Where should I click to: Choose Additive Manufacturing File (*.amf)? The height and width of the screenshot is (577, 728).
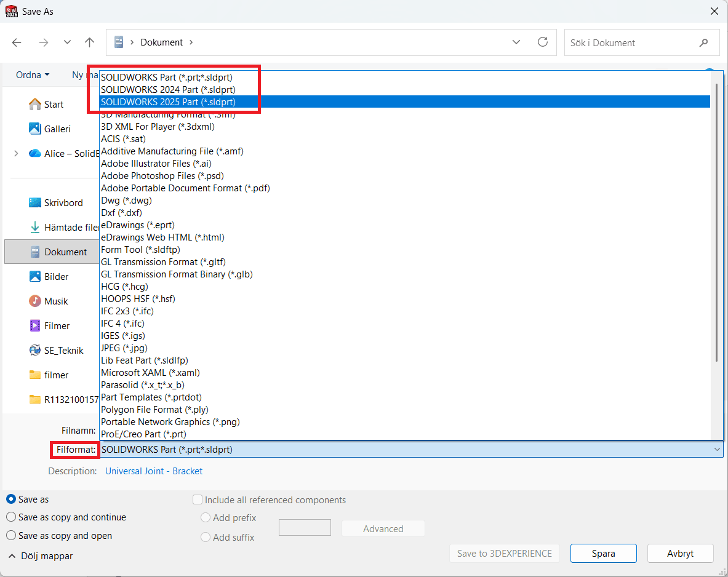pyautogui.click(x=405, y=151)
